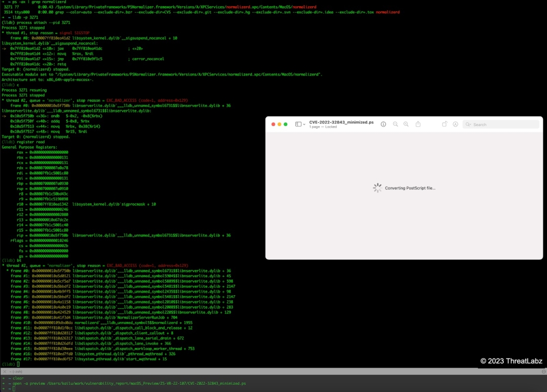The image size is (547, 392).
Task: Open the document Inspector info icon
Action: click(383, 124)
